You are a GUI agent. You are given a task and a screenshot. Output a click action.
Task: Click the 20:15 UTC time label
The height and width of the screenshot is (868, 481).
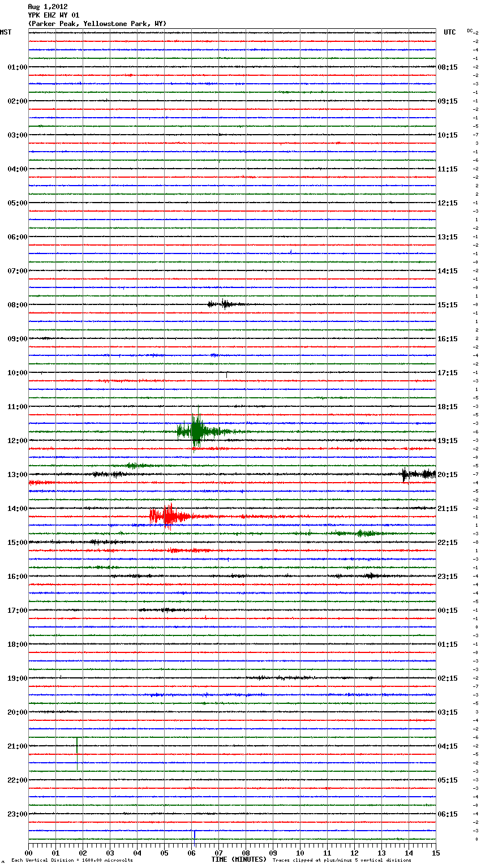point(448,475)
